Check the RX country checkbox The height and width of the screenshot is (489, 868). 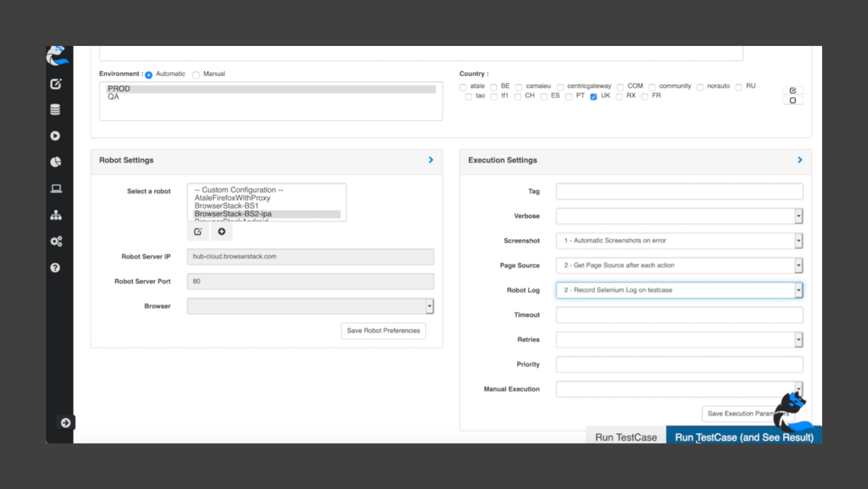click(x=619, y=97)
